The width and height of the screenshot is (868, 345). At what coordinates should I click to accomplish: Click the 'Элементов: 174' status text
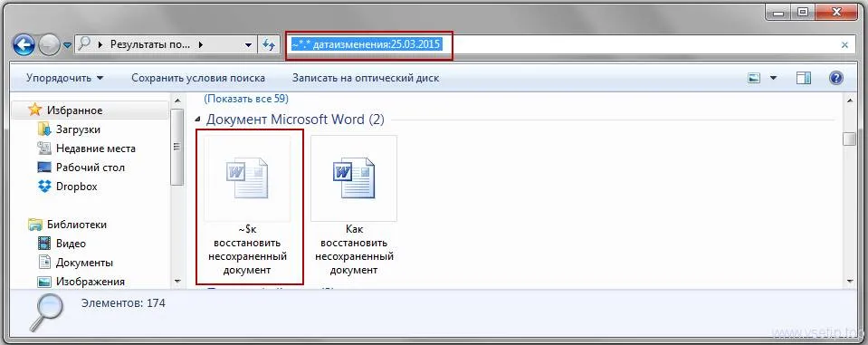pos(123,303)
